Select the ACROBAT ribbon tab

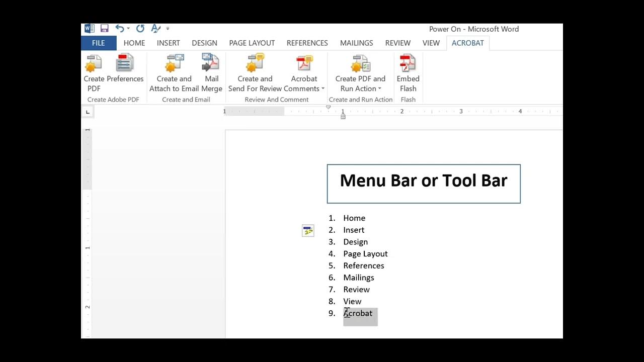pyautogui.click(x=468, y=43)
